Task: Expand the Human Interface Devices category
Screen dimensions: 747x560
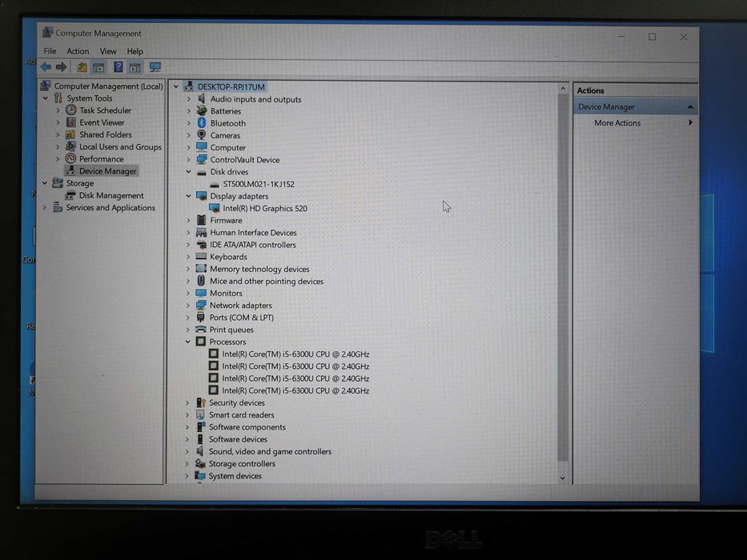Action: point(188,232)
